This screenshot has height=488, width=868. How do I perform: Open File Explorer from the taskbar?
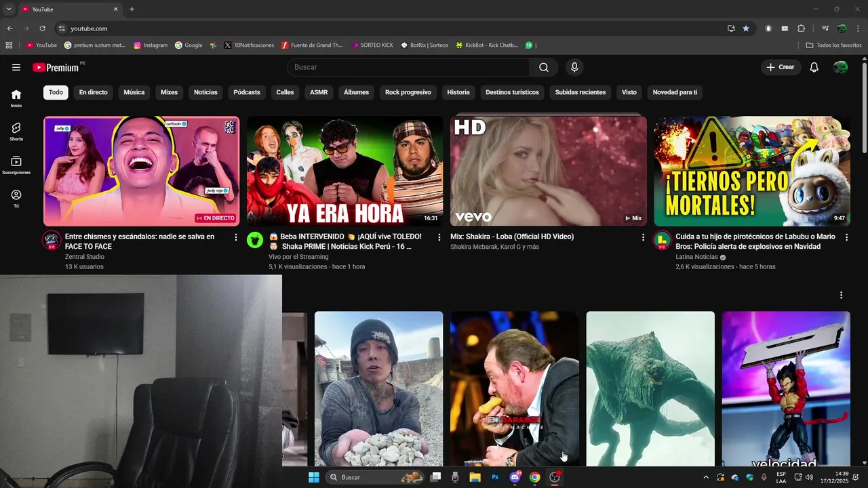(x=475, y=477)
